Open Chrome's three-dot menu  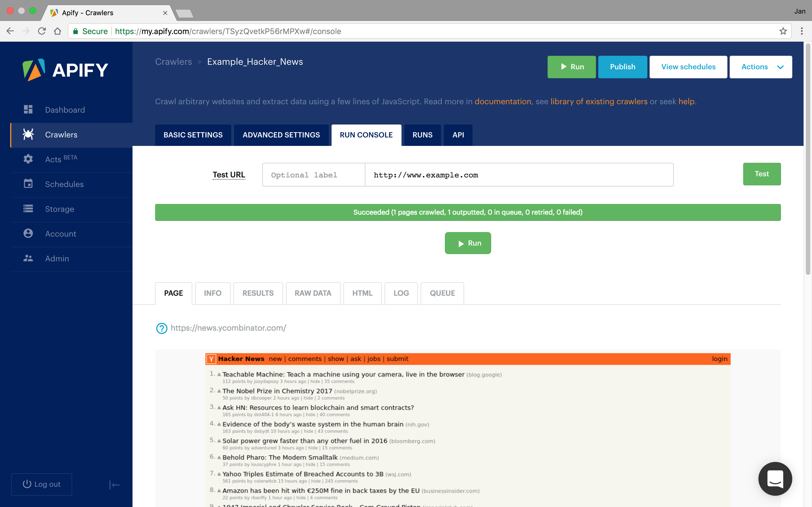tap(802, 31)
